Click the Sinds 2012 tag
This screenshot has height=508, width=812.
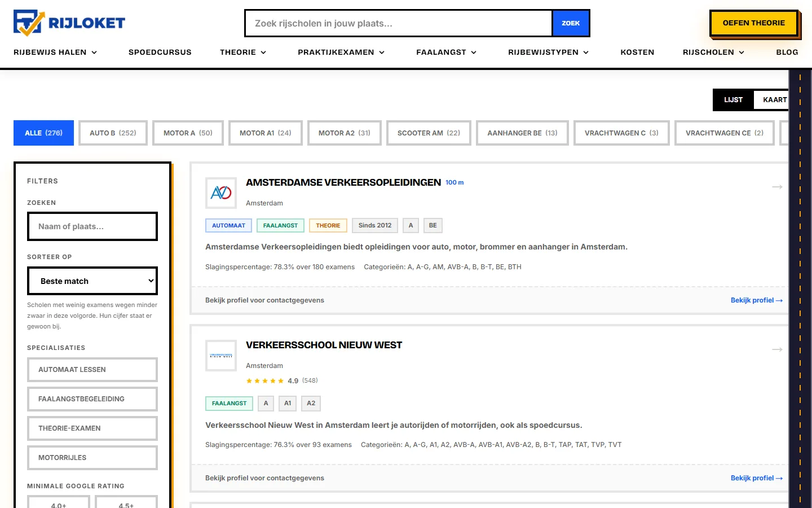[375, 226]
